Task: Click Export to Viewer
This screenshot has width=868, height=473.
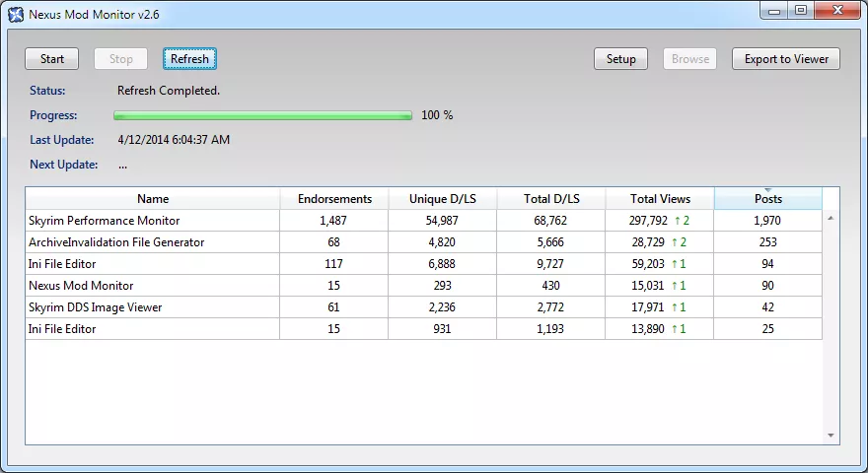Action: coord(786,59)
